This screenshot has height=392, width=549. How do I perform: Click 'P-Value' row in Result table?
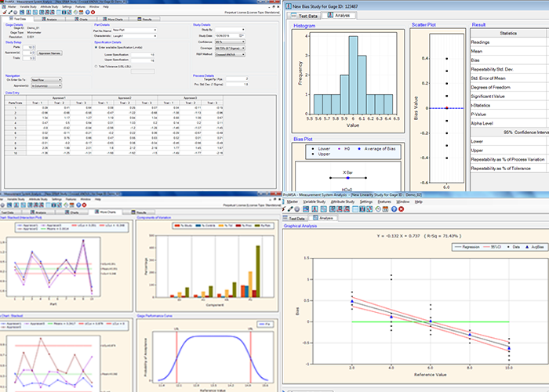(x=510, y=114)
